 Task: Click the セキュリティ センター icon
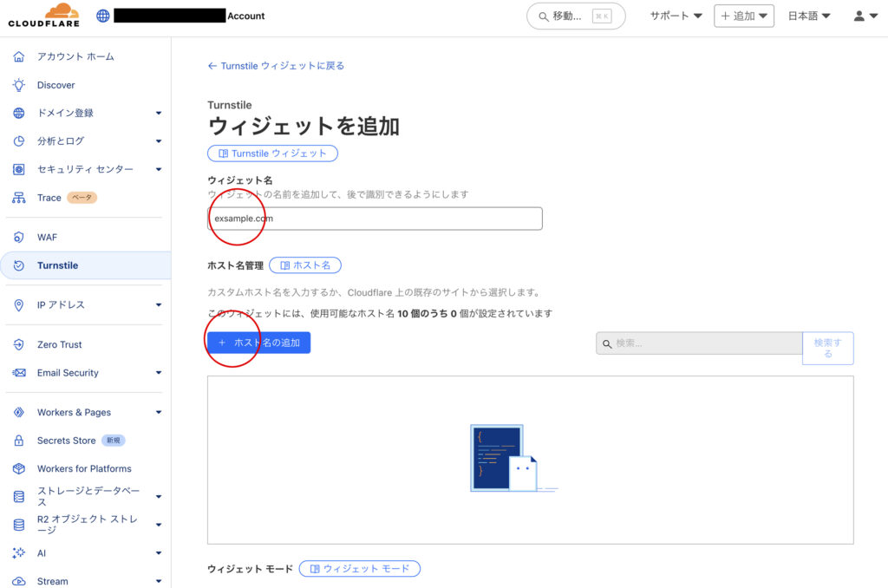(19, 169)
